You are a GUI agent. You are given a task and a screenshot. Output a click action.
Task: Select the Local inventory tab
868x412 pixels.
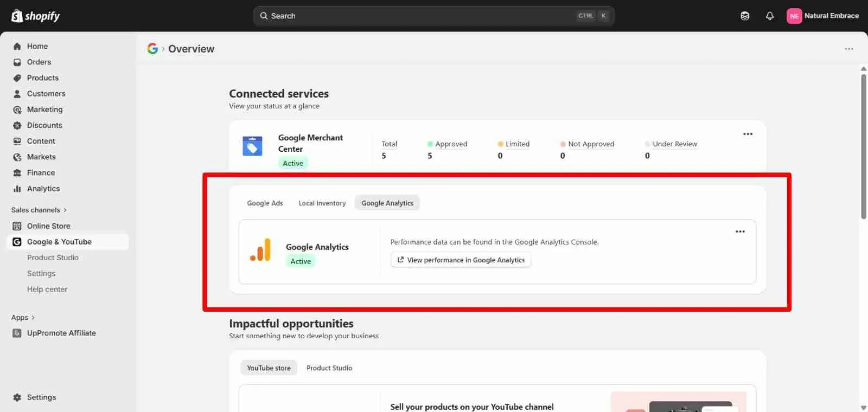pos(322,203)
